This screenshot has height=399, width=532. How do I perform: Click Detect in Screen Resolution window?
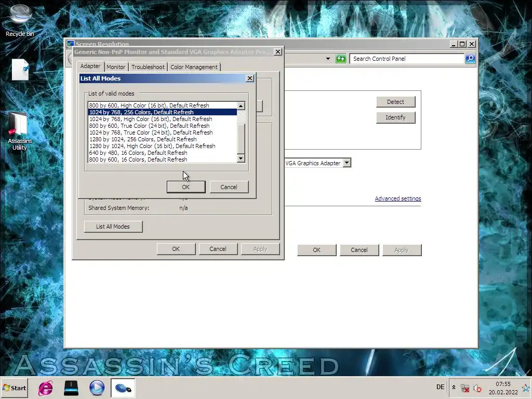(x=395, y=102)
